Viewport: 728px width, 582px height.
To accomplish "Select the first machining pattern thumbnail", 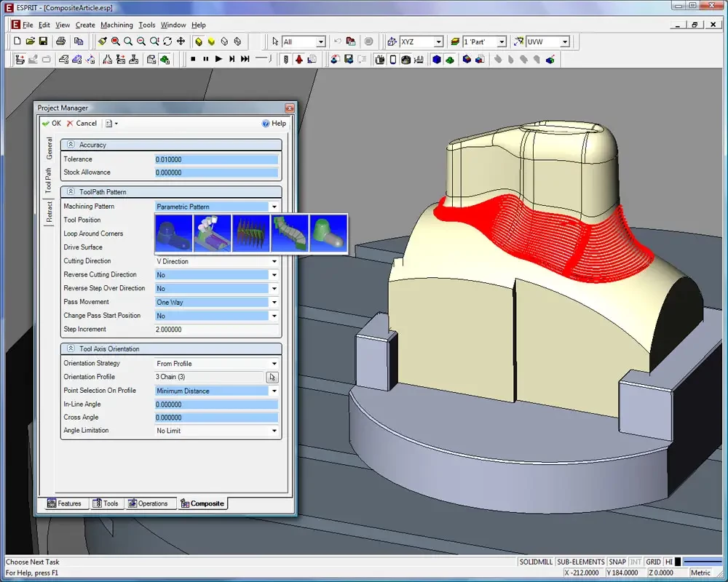I will [174, 234].
